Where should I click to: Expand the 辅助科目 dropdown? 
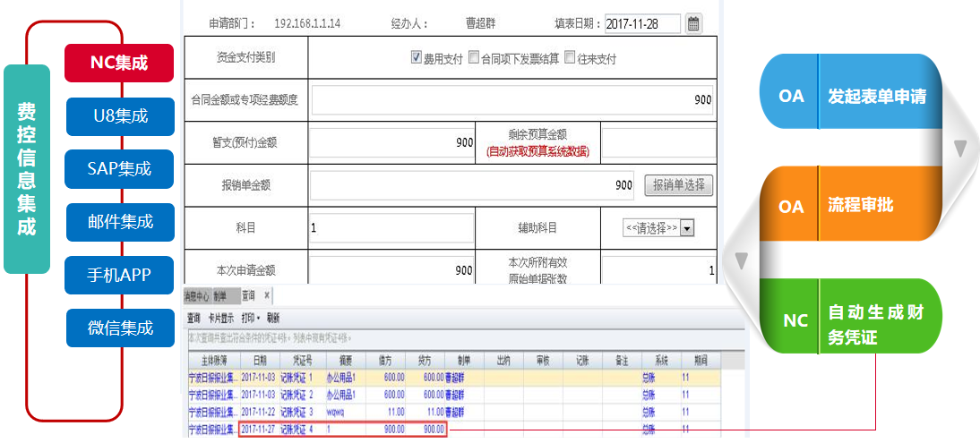point(687,228)
